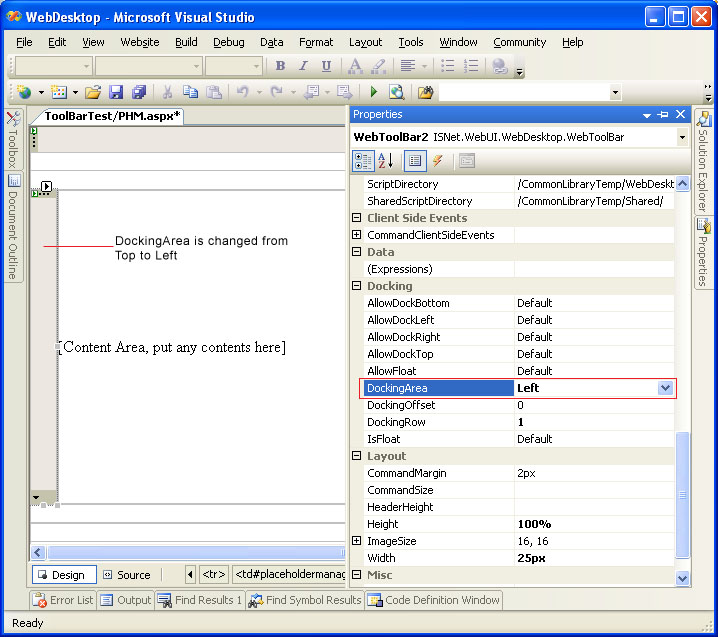Viewport: 718px width, 637px height.
Task: Collapse the Docking category
Action: tap(357, 286)
